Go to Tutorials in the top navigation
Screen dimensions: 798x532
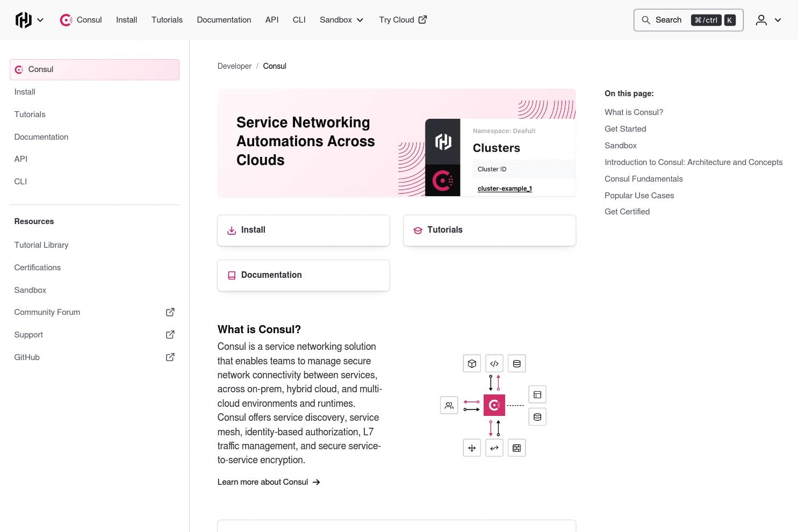point(167,20)
